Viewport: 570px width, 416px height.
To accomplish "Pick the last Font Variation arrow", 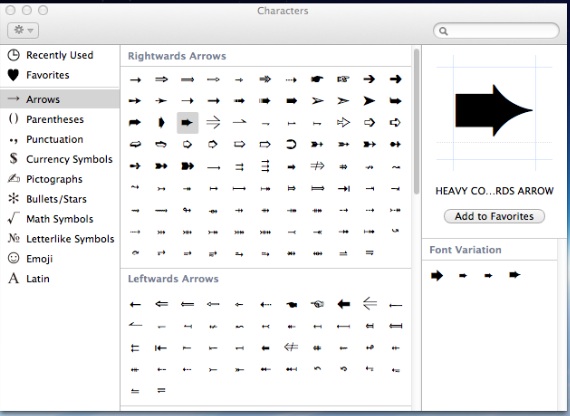I will click(x=515, y=275).
